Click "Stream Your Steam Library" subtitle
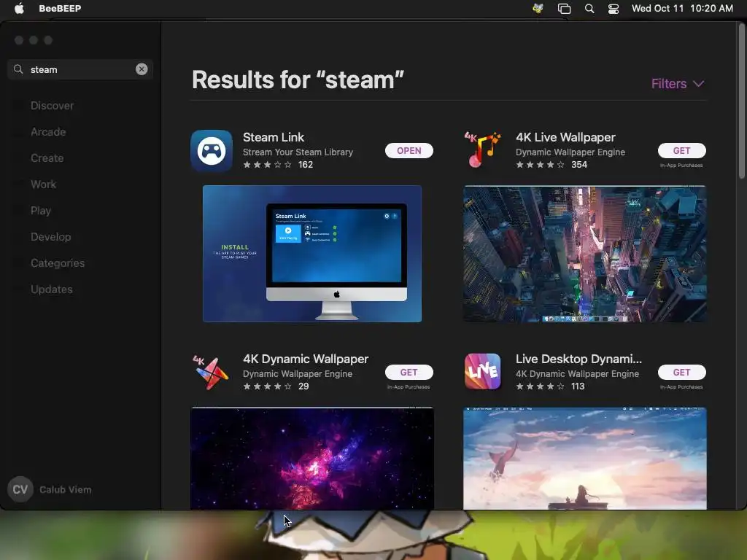The height and width of the screenshot is (560, 747). [298, 152]
